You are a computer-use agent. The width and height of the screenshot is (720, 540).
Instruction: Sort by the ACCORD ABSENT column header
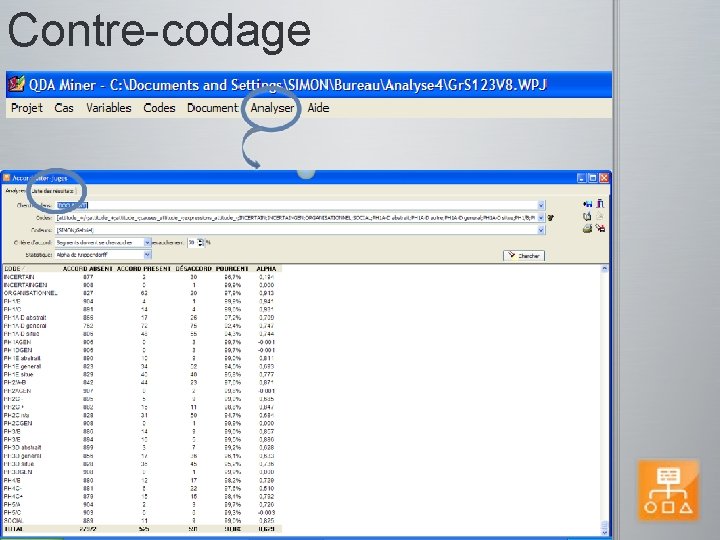tap(87, 269)
